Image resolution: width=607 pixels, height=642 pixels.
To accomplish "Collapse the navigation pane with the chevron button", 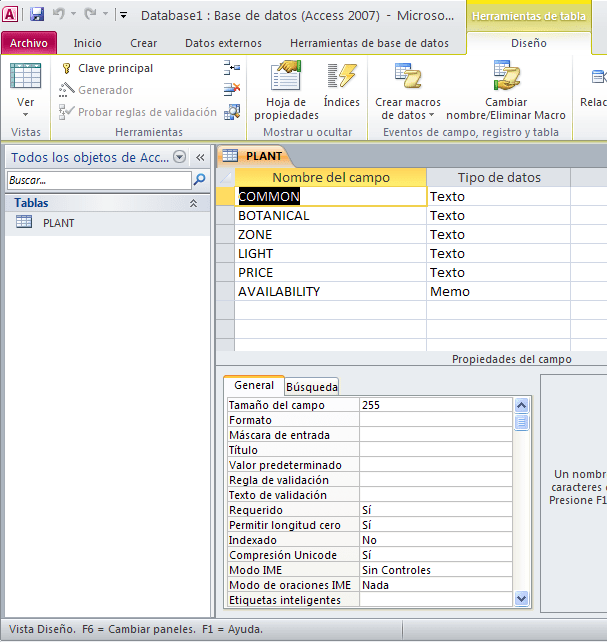I will coord(199,157).
